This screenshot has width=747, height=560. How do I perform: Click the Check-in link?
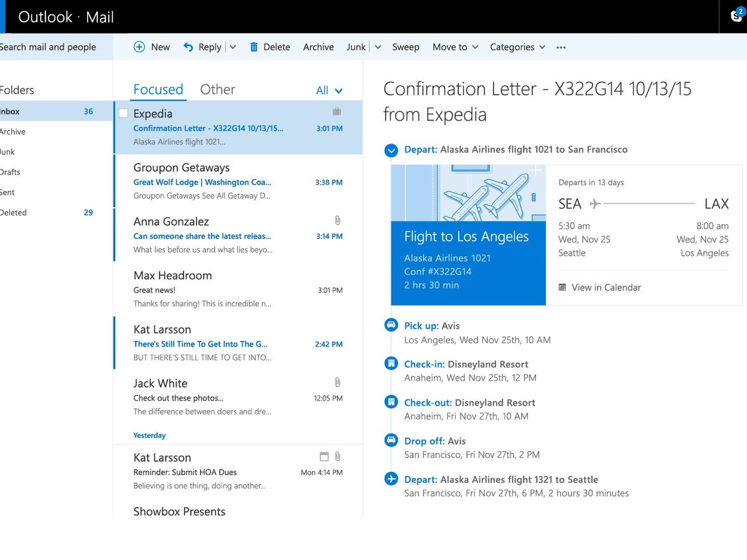tap(425, 365)
